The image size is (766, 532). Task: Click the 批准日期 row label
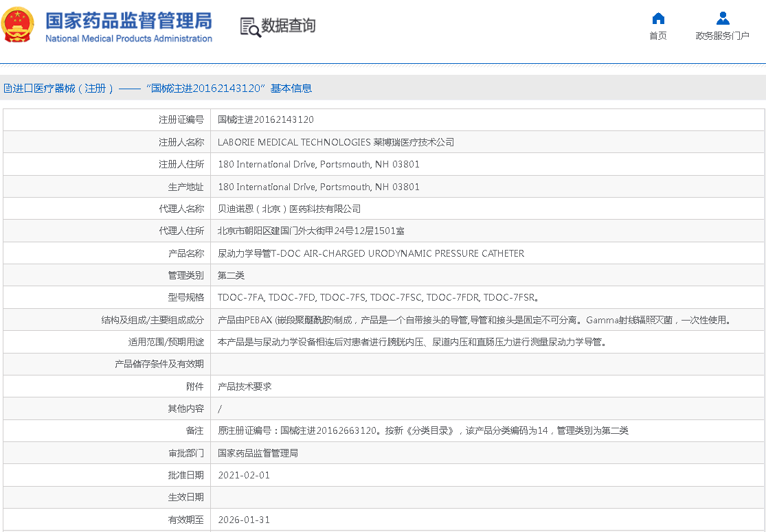[x=185, y=476]
